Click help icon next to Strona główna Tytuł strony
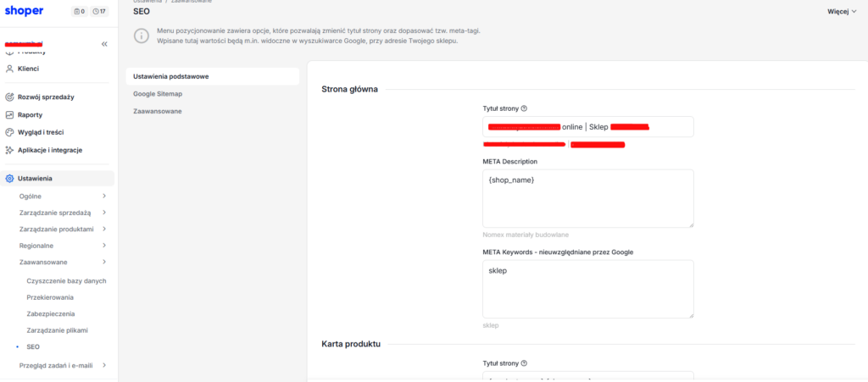The image size is (868, 382). pos(524,108)
